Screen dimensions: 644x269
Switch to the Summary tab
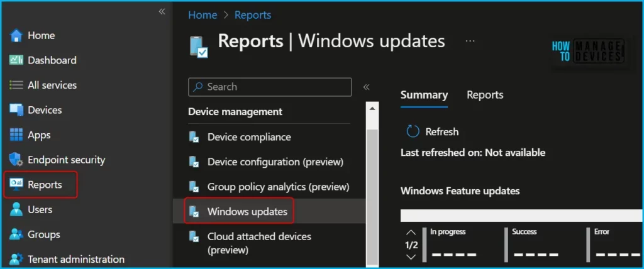coord(424,95)
